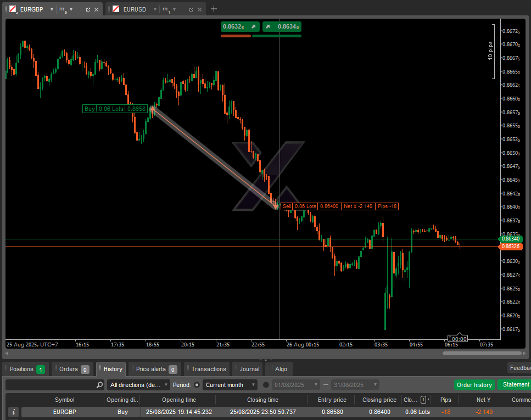Click the green 0.8634 buy price button
The width and height of the screenshot is (531, 420).
tap(282, 26)
